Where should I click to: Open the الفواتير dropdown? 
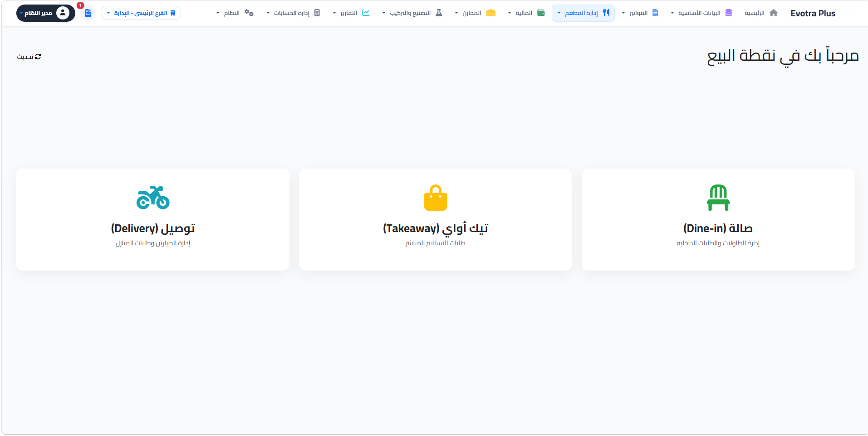pyautogui.click(x=641, y=13)
